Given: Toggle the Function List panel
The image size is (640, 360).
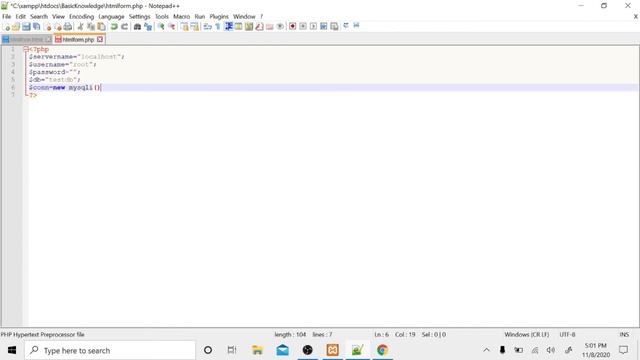Looking at the screenshot, I should coord(259,27).
